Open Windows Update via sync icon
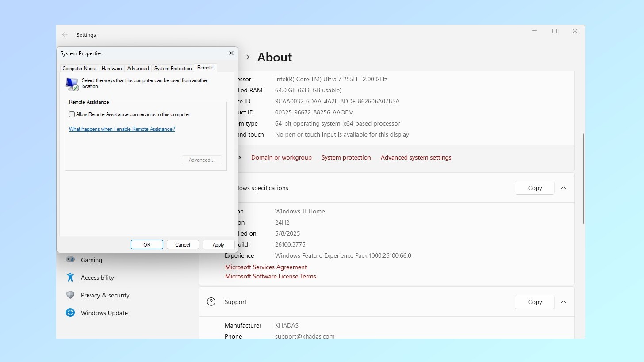 point(70,313)
